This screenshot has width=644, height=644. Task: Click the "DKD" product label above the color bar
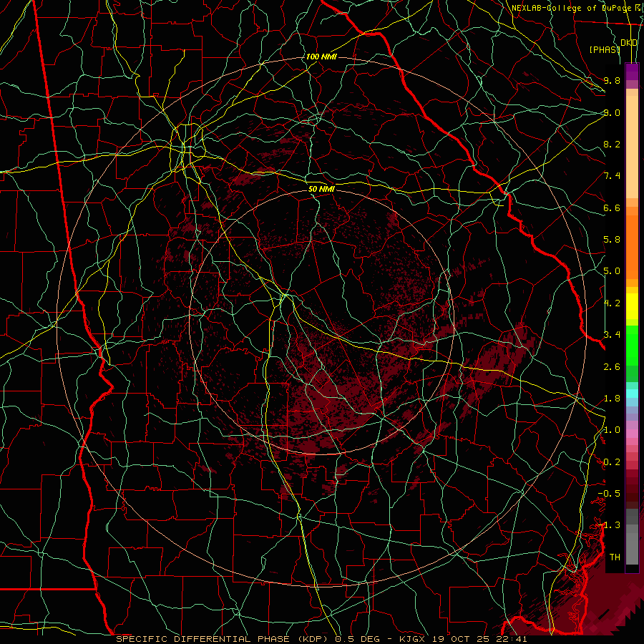click(x=629, y=43)
